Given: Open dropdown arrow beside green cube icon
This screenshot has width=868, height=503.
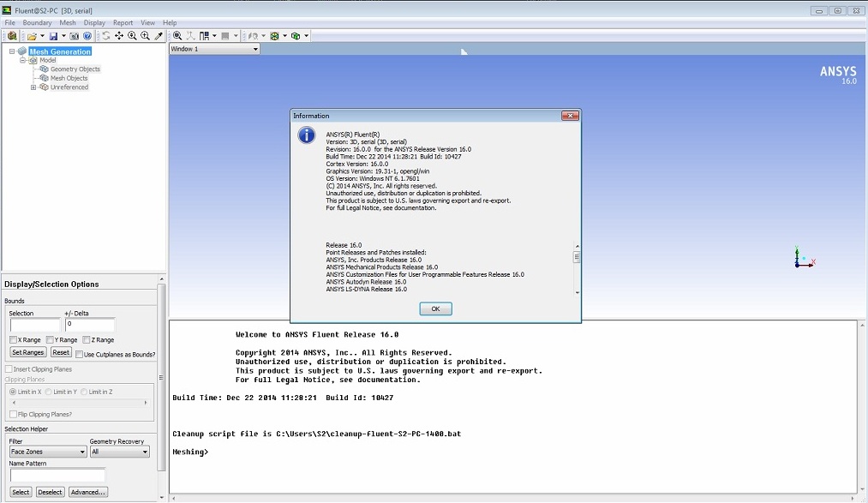Looking at the screenshot, I should click(x=306, y=36).
